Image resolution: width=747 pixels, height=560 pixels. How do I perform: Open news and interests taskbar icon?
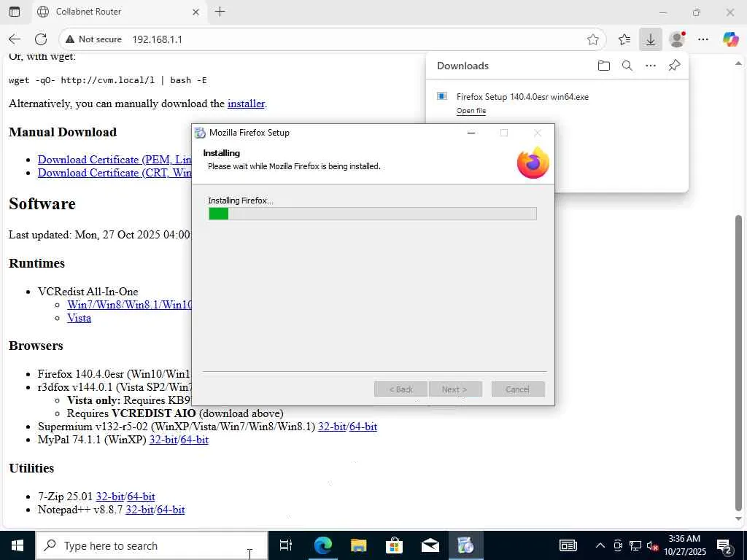click(568, 545)
